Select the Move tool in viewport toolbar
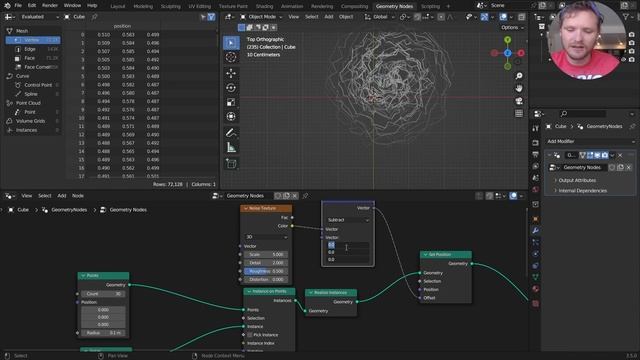Screen dimensions: 640x360 (x=231, y=73)
